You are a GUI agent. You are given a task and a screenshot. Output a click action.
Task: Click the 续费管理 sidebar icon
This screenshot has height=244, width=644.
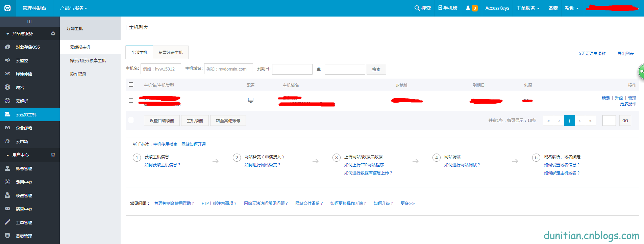[x=7, y=195]
